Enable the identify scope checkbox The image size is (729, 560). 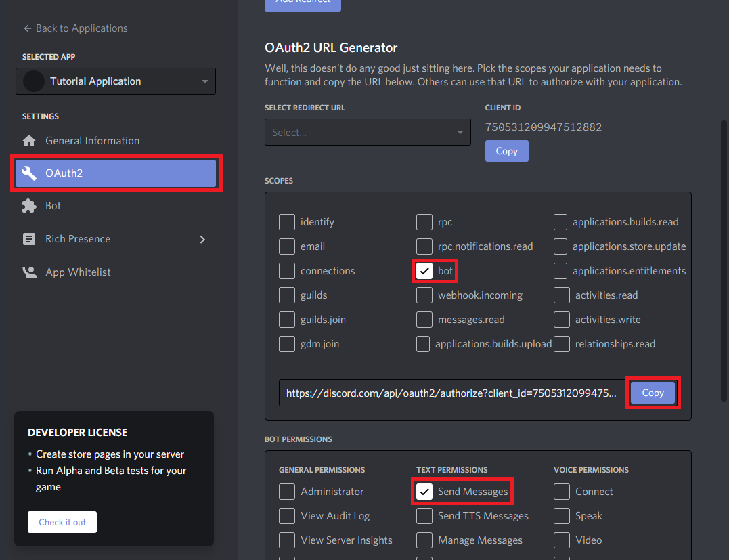click(x=287, y=222)
